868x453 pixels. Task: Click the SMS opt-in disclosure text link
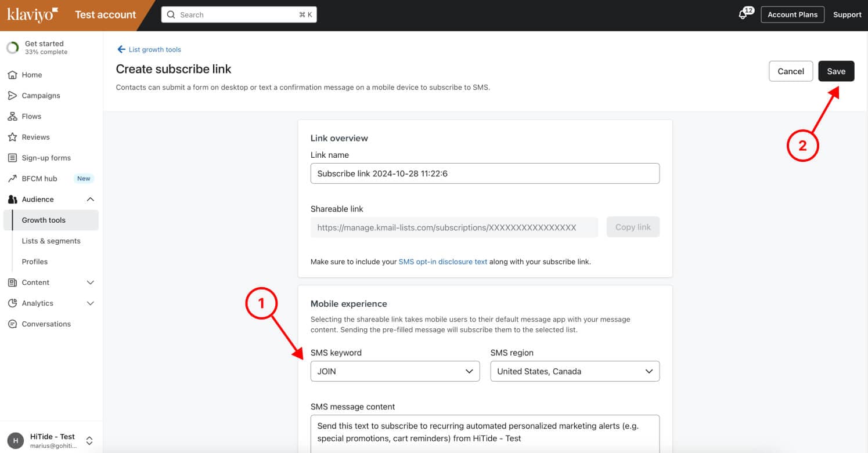pyautogui.click(x=442, y=262)
